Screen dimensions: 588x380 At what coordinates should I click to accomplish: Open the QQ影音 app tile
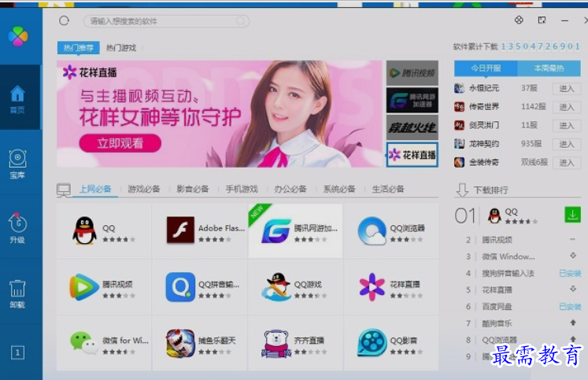(x=391, y=343)
